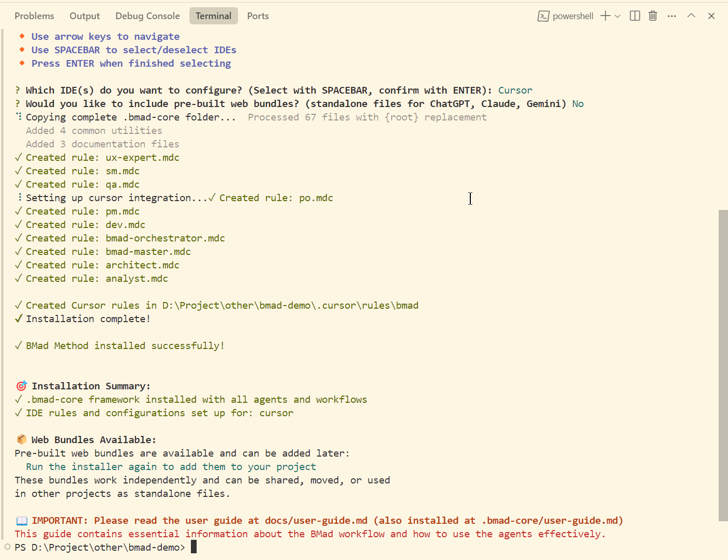Open the docs/user-guide.md link
This screenshot has height=560, width=728.
point(316,520)
